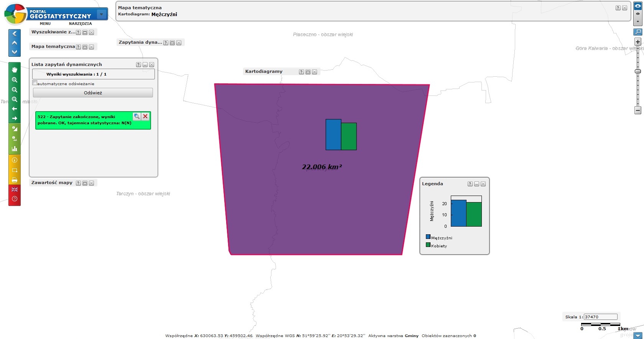Click the print map icon

coord(15,180)
